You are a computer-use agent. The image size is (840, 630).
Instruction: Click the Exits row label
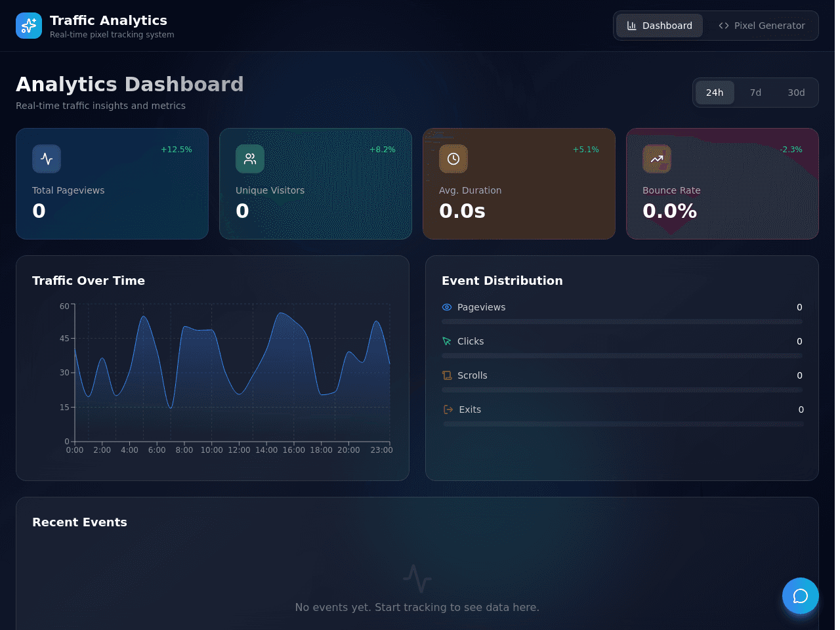[x=470, y=409]
